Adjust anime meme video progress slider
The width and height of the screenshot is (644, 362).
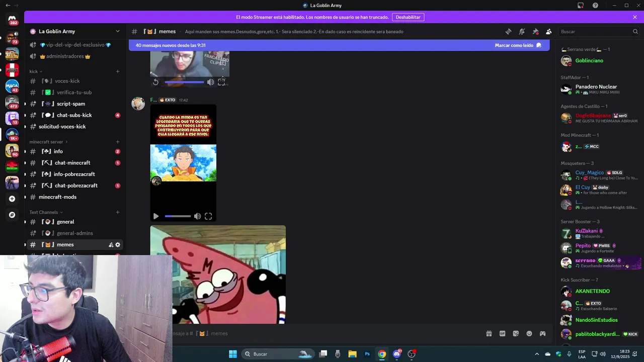[178, 216]
